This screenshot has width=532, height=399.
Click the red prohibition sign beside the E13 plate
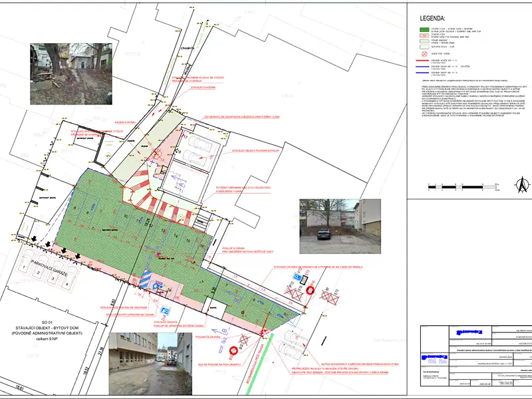click(x=310, y=291)
